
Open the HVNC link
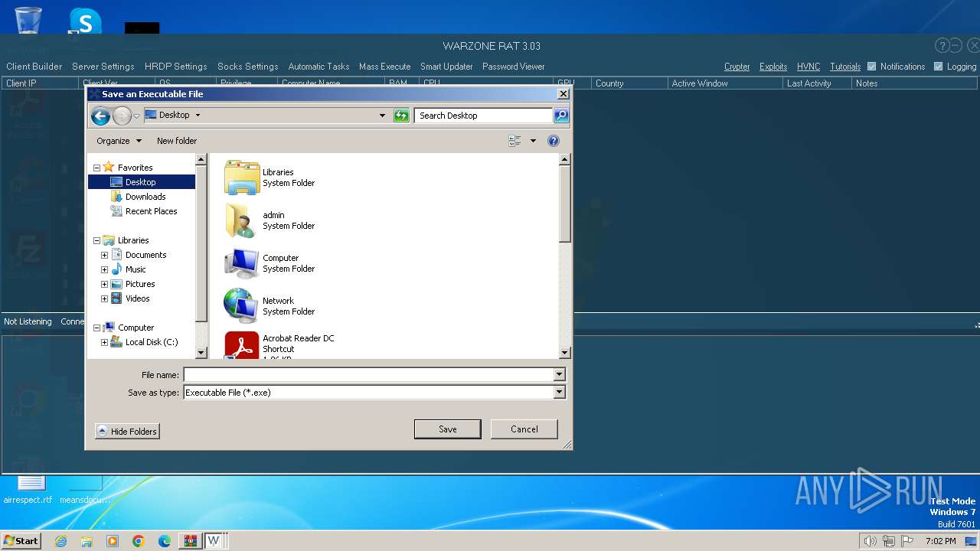tap(808, 67)
